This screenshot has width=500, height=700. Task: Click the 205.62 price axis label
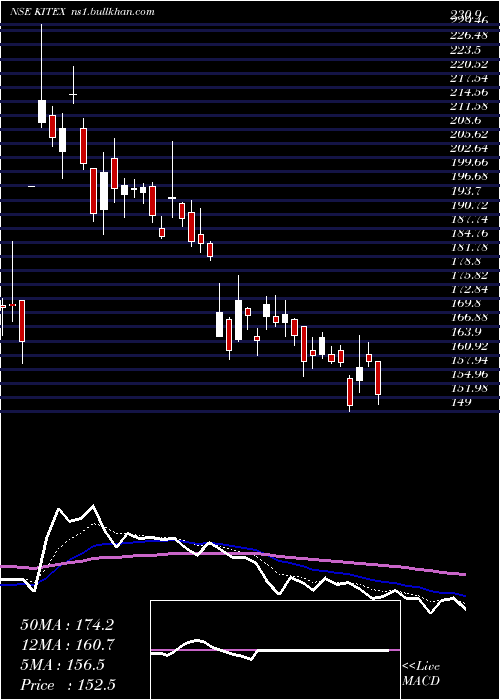[x=467, y=134]
